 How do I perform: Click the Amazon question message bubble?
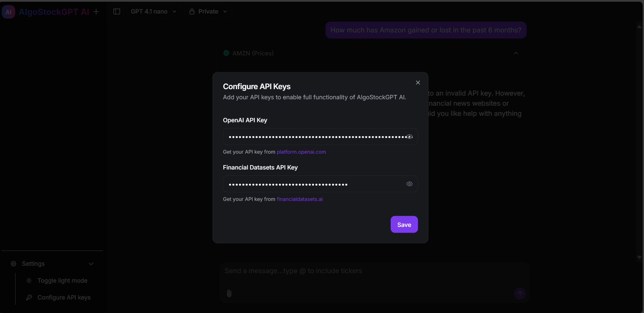[x=426, y=30]
